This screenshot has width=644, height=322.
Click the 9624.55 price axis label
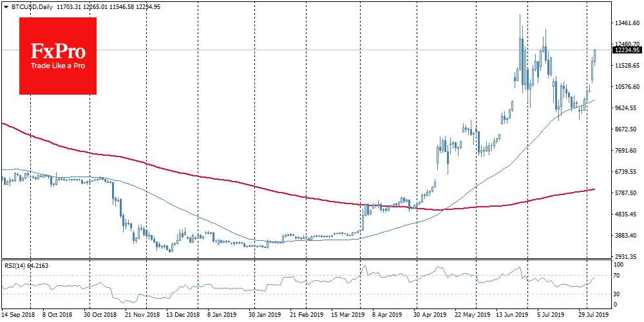pyautogui.click(x=626, y=108)
